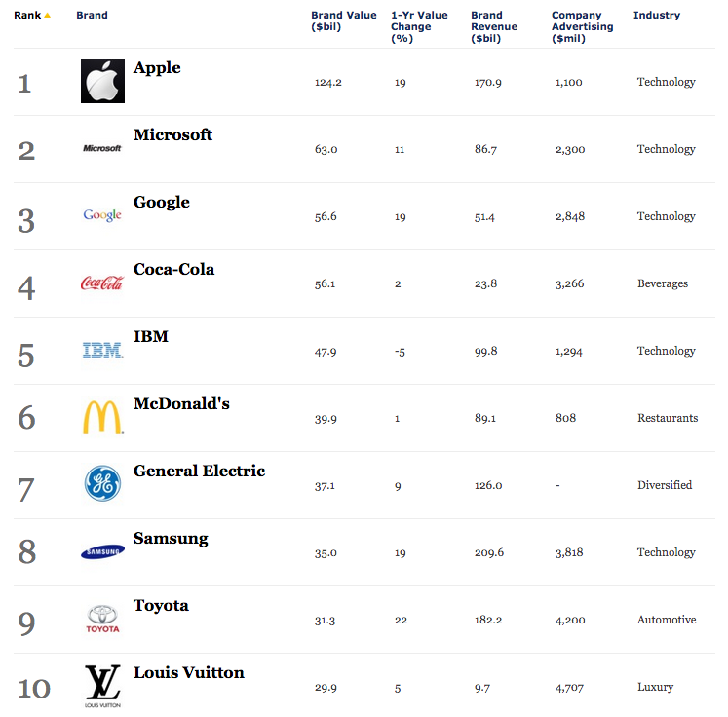Image resolution: width=728 pixels, height=717 pixels.
Task: Click the Apple logo icon
Action: [x=102, y=81]
